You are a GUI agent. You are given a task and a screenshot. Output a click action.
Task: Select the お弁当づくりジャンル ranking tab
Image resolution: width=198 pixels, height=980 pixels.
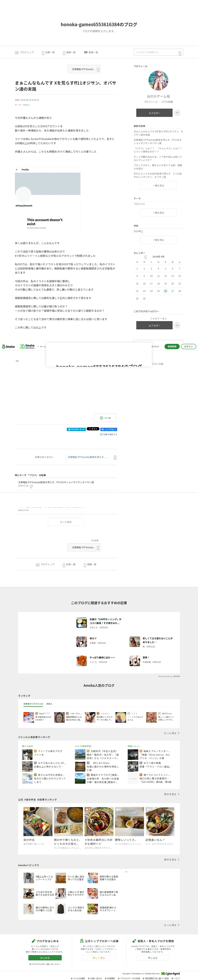(x=33, y=704)
